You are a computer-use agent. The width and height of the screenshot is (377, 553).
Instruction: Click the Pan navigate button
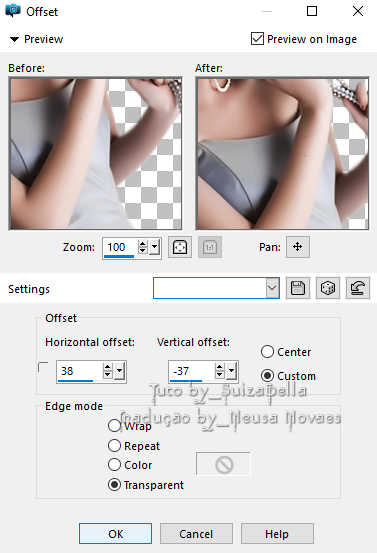click(x=298, y=247)
